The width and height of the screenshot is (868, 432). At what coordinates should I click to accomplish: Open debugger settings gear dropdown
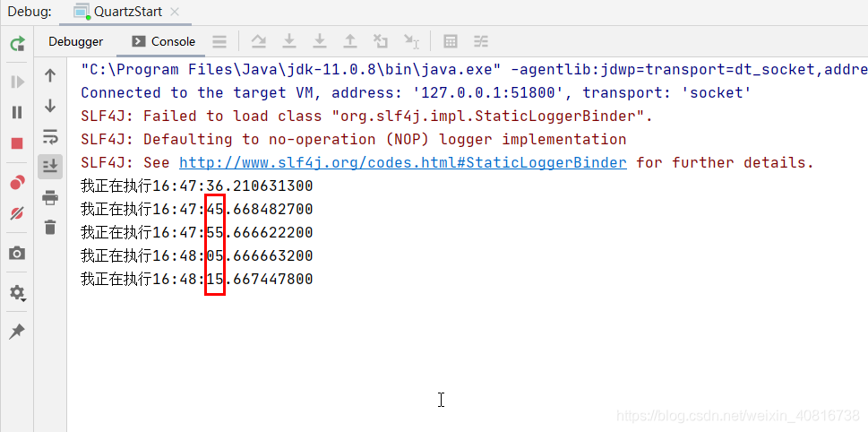17,292
